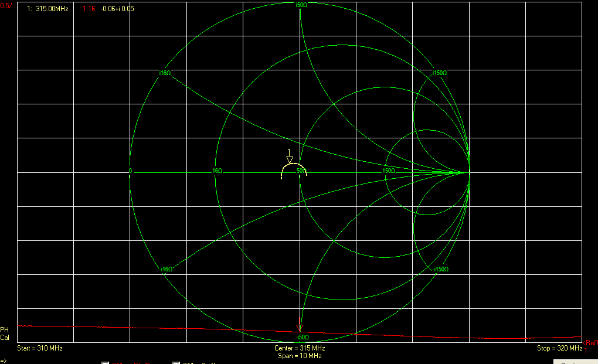Click the Cal status indicator

click(5, 338)
